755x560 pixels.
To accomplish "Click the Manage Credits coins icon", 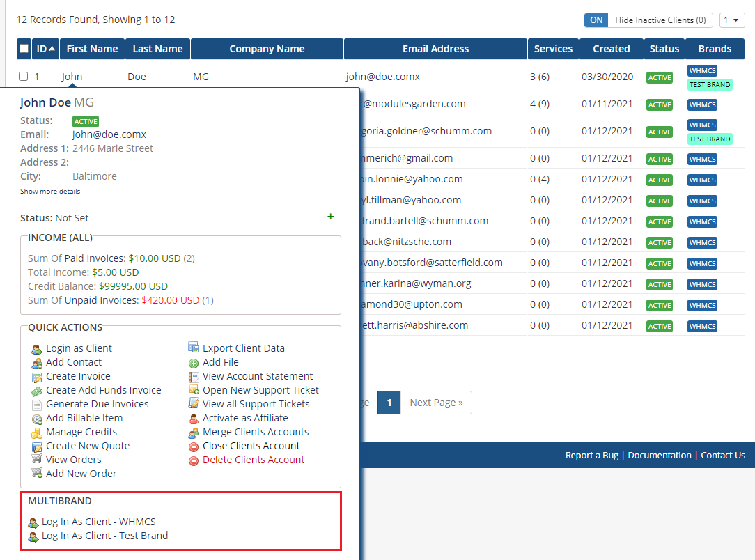I will 37,433.
